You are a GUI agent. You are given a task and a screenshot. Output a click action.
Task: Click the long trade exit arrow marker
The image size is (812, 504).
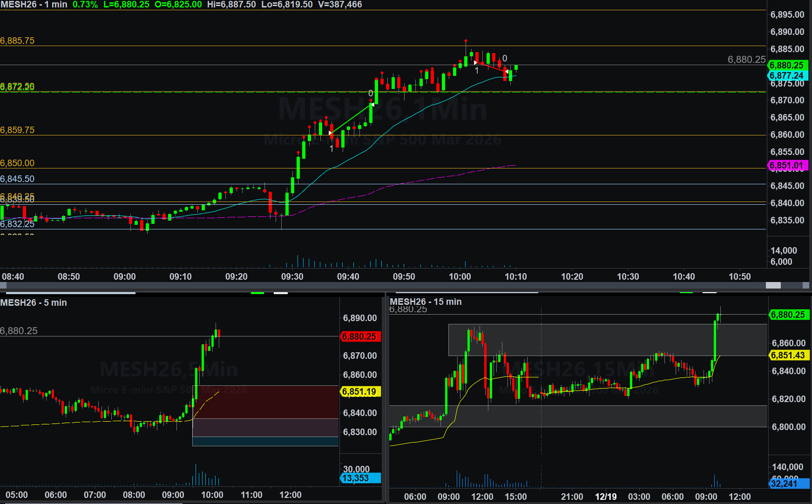[372, 105]
